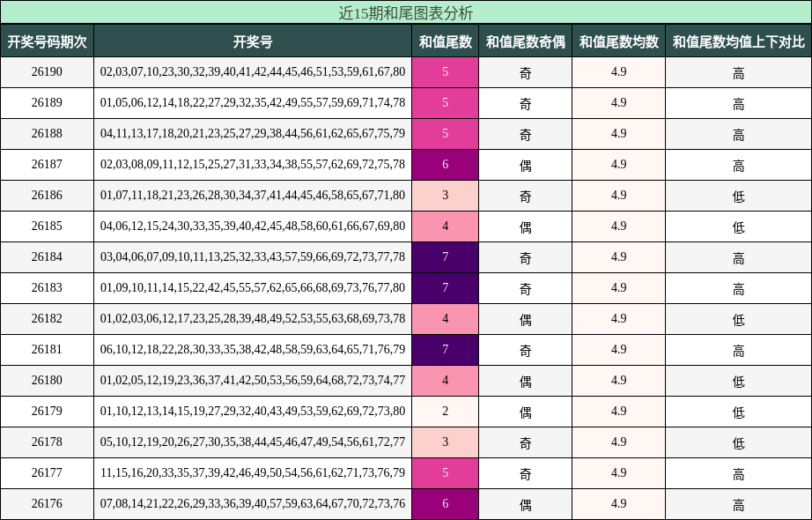Select the 开奖号 column header

coord(253,41)
